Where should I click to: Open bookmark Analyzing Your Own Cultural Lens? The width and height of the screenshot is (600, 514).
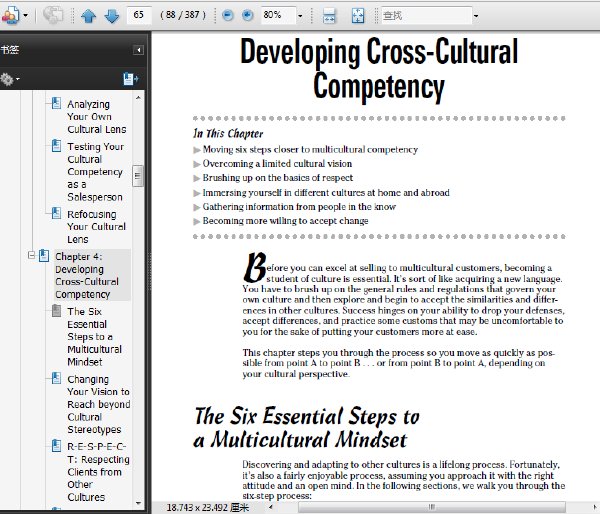coord(96,117)
